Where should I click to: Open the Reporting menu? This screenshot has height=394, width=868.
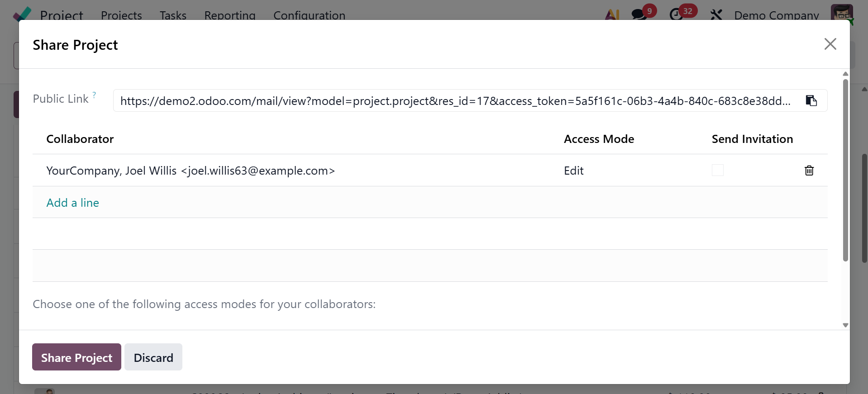tap(229, 15)
